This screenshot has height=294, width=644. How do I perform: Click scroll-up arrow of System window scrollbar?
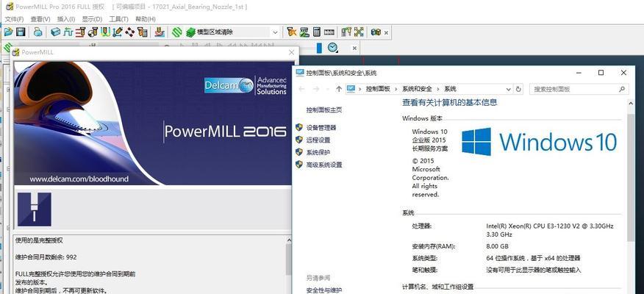pyautogui.click(x=632, y=104)
